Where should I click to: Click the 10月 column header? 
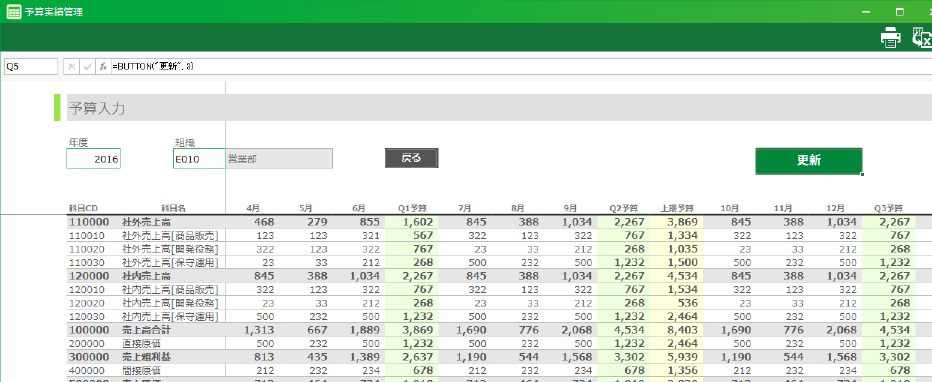pyautogui.click(x=730, y=209)
